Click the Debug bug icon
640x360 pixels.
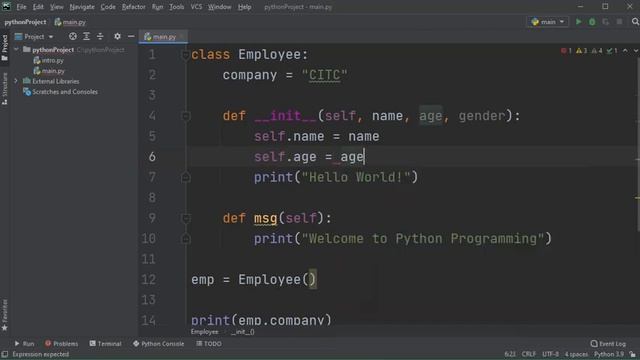coord(592,22)
